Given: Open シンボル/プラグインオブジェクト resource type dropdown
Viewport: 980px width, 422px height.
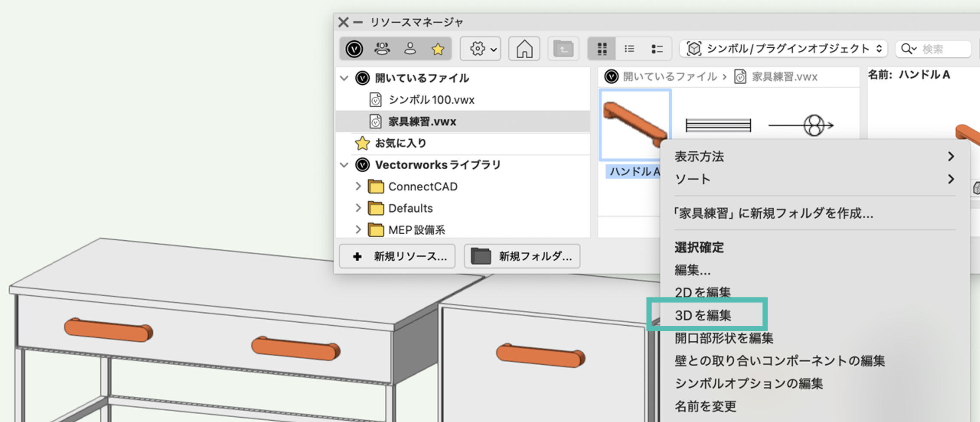Looking at the screenshot, I should point(784,49).
